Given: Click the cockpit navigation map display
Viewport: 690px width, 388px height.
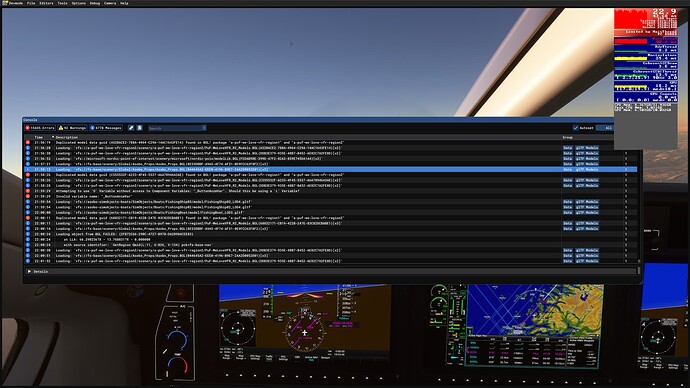Looking at the screenshot, I should pyautogui.click(x=535, y=310).
